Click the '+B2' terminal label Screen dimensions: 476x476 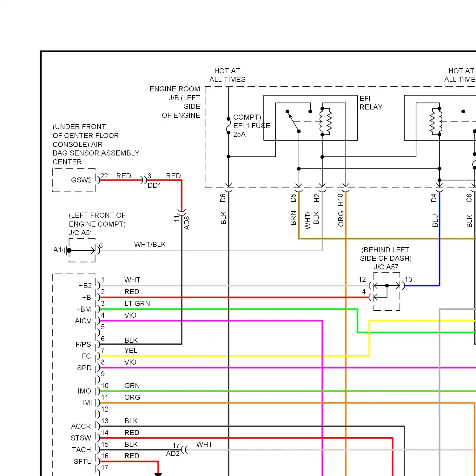coord(85,286)
